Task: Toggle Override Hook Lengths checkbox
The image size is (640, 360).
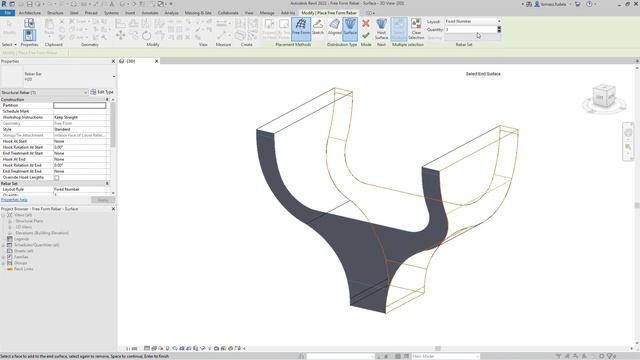Action: coord(57,178)
